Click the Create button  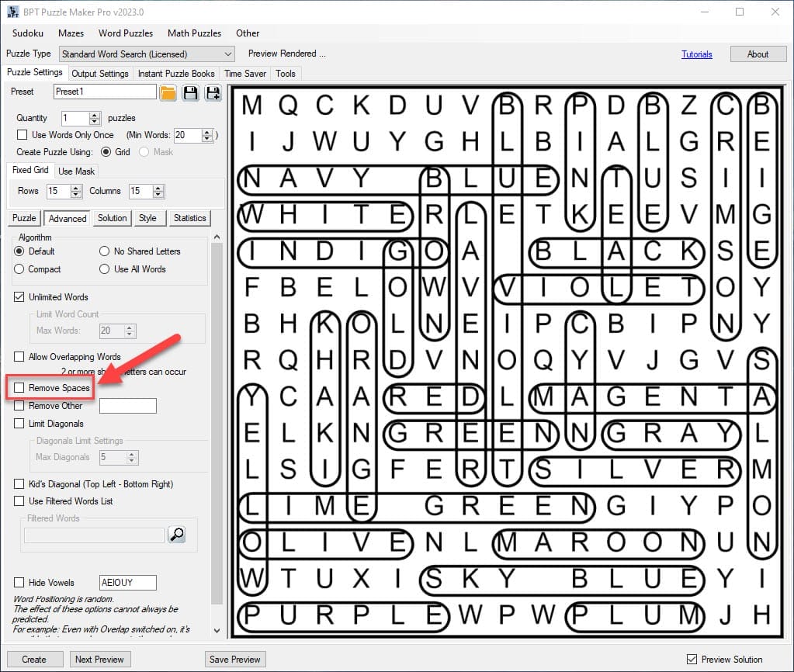[34, 660]
